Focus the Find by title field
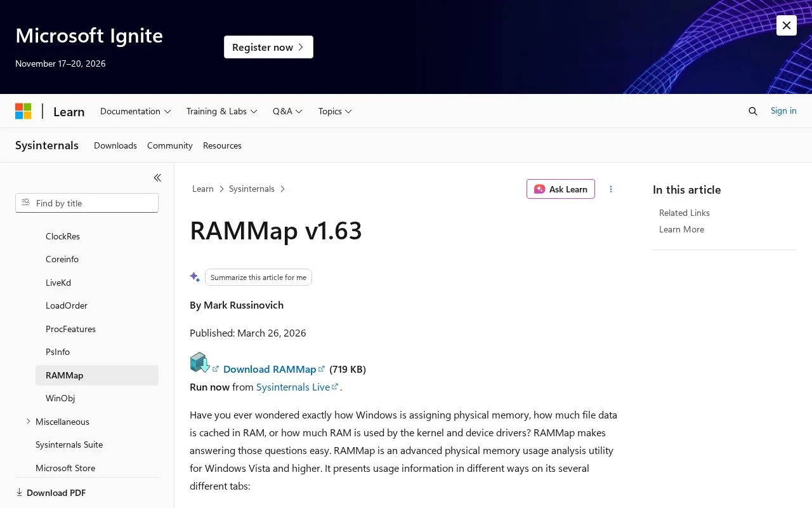The width and height of the screenshot is (812, 508). pyautogui.click(x=87, y=203)
